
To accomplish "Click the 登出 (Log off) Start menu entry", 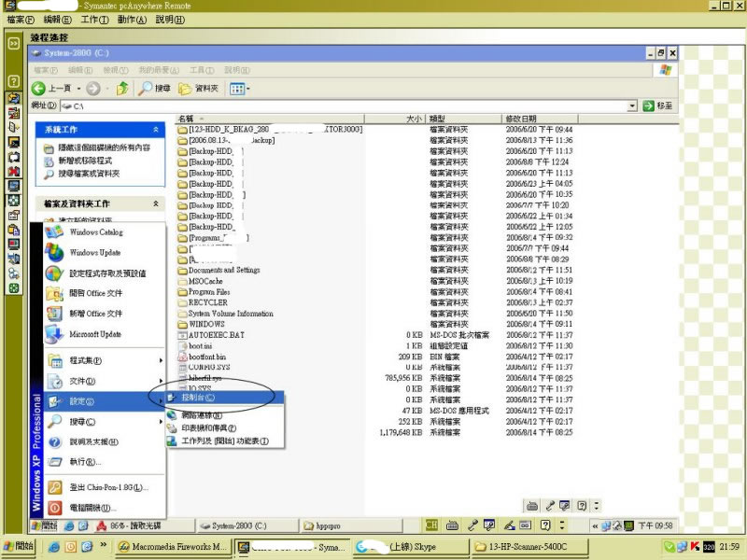I will pyautogui.click(x=105, y=487).
